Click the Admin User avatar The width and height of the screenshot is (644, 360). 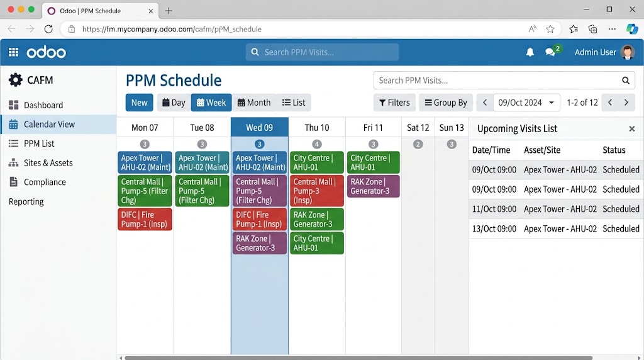[628, 52]
